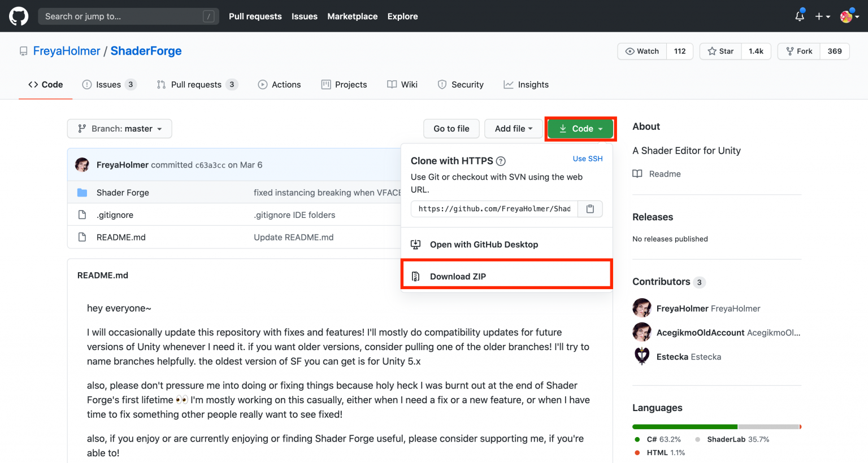
Task: Open the Insights tab
Action: [526, 85]
